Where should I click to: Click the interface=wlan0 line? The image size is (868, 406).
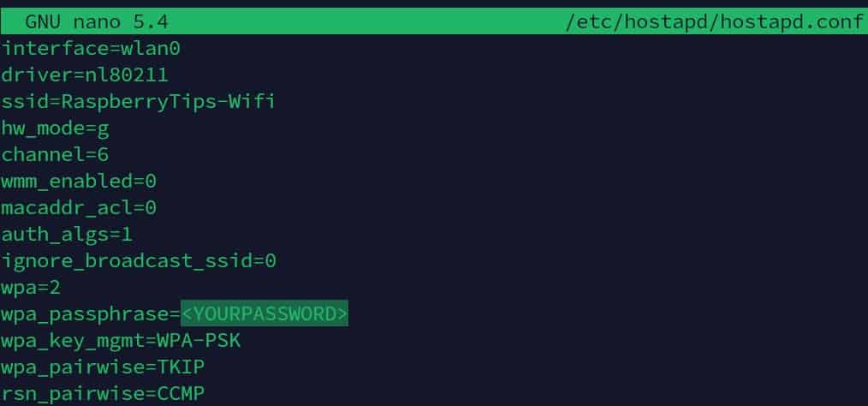pos(91,49)
